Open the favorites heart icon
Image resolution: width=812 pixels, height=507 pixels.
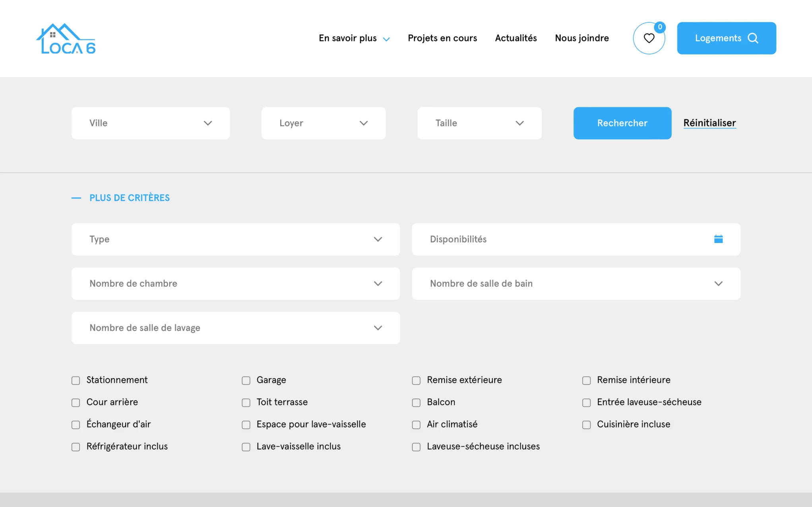tap(649, 38)
